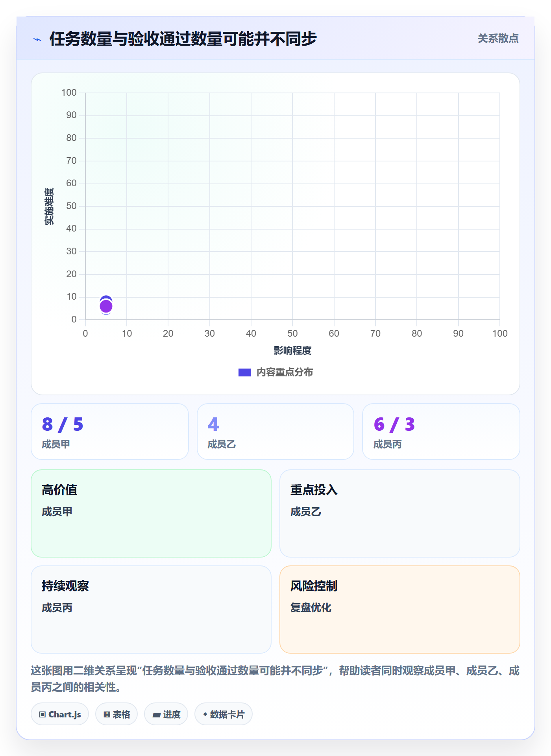Click the 复盘优化 text in 风险控制 card
The height and width of the screenshot is (756, 551).
(x=311, y=608)
